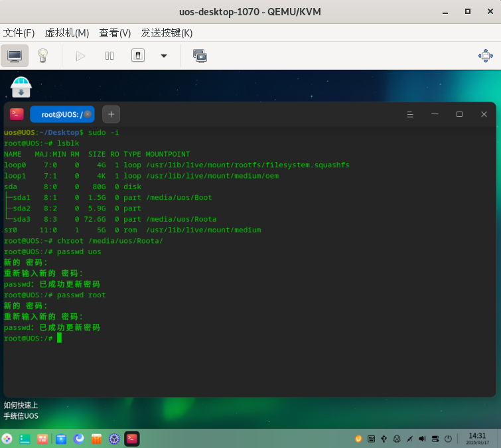
Task: Shut down the virtual machine
Action: point(138,56)
